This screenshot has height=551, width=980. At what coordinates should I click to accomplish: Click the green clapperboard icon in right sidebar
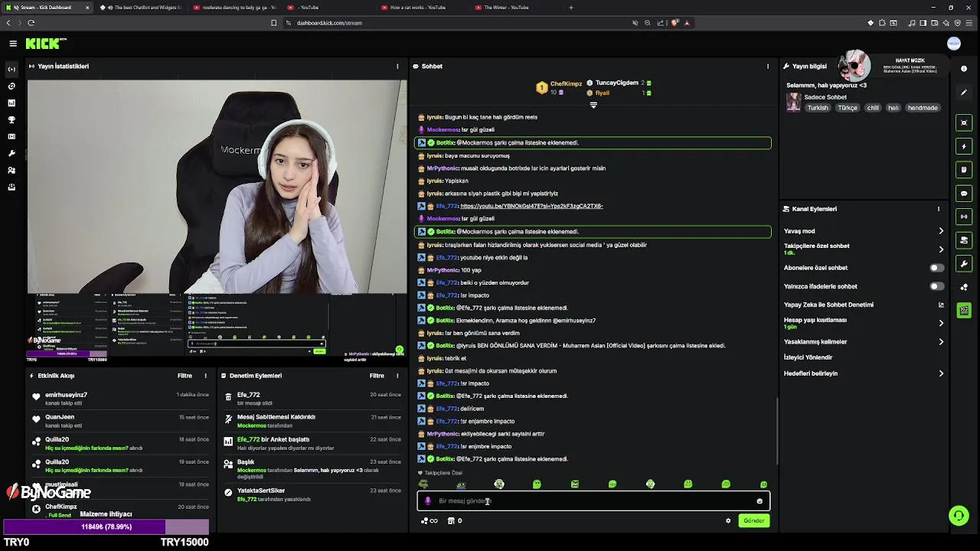[x=965, y=311]
